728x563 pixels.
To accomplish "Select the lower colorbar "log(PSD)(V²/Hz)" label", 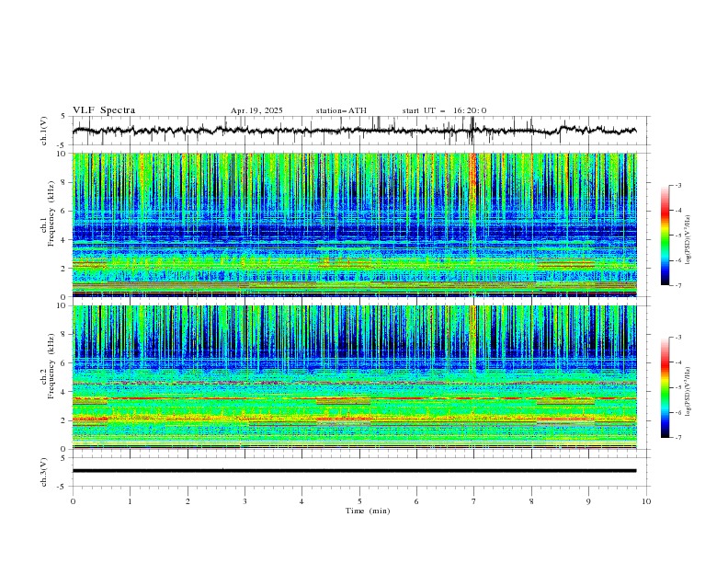I will [688, 391].
